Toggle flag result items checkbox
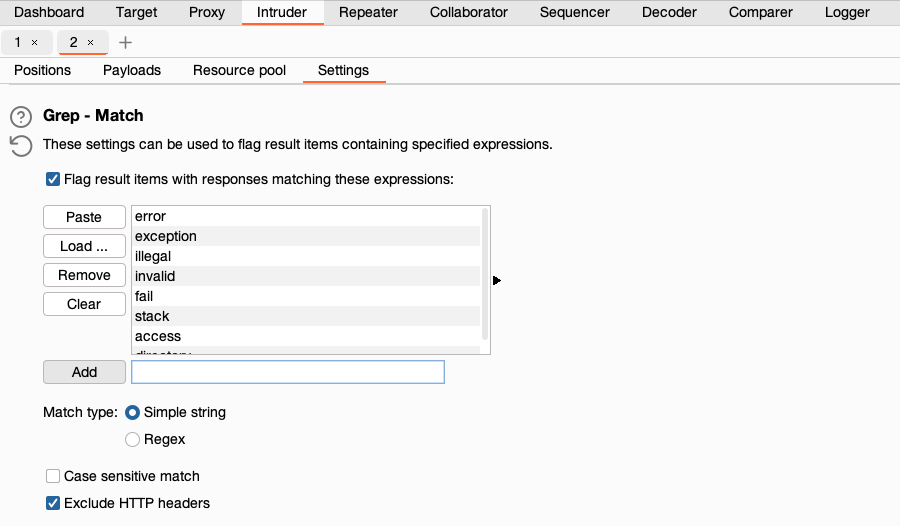This screenshot has height=526, width=900. (53, 179)
